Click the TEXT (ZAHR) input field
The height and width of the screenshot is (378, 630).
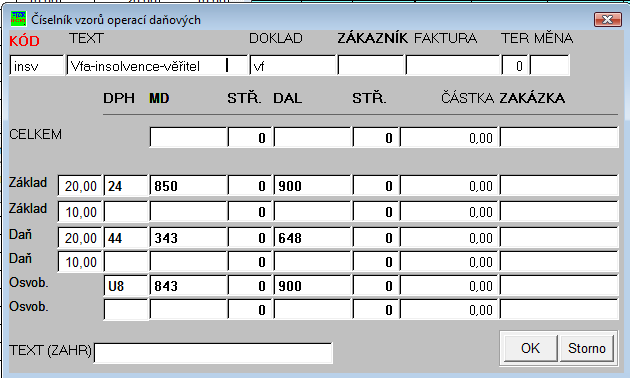[213, 353]
